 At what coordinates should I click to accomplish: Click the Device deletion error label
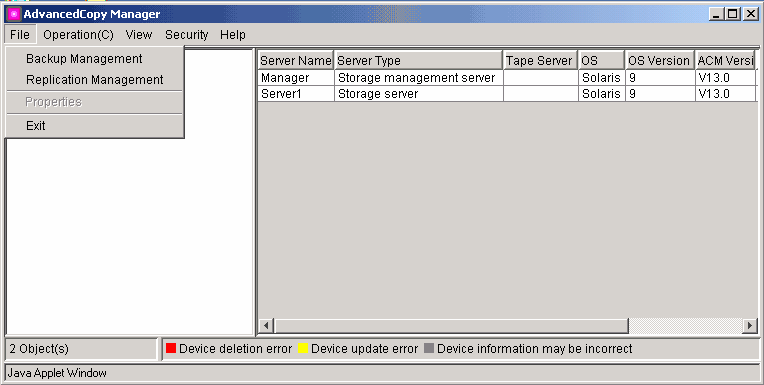pos(235,349)
